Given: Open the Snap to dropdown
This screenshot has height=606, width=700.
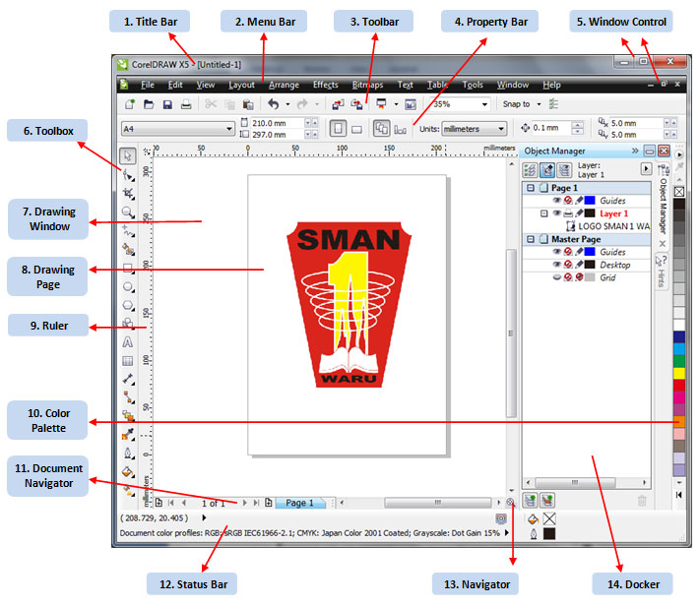Looking at the screenshot, I should [539, 104].
